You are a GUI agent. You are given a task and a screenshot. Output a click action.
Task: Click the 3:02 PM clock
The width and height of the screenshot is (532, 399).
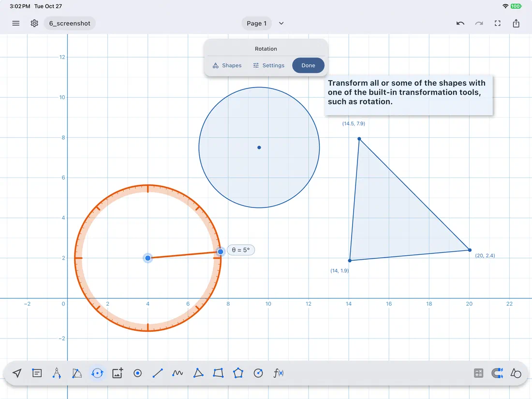click(20, 6)
